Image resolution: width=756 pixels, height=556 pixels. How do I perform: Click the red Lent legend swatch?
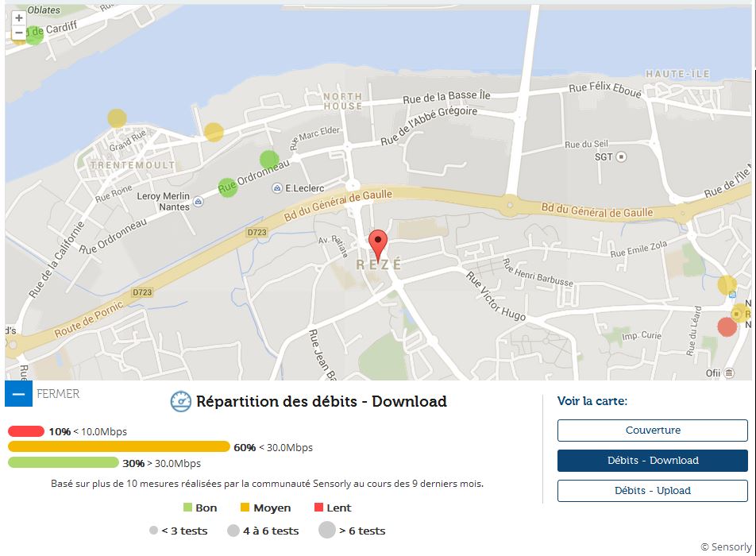tap(319, 508)
